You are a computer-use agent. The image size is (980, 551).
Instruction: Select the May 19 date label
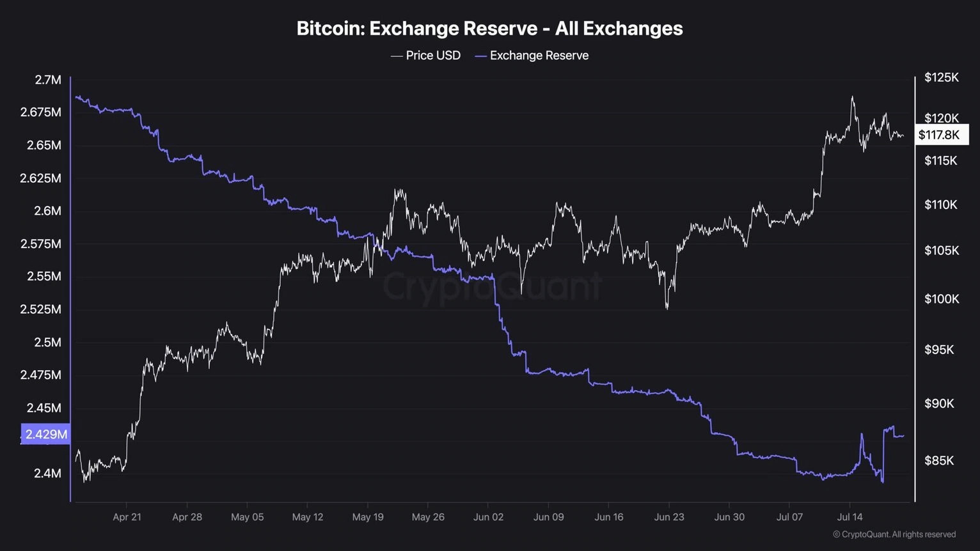coord(368,517)
